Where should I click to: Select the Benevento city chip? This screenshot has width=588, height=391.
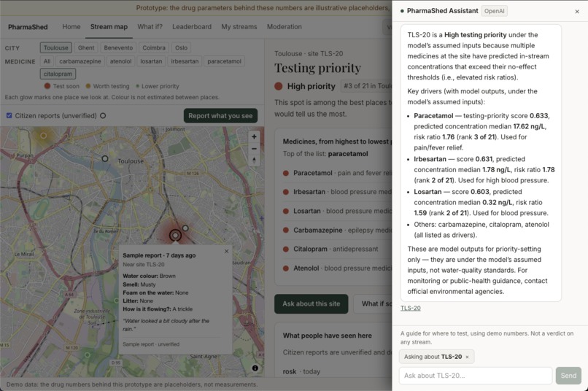click(118, 47)
